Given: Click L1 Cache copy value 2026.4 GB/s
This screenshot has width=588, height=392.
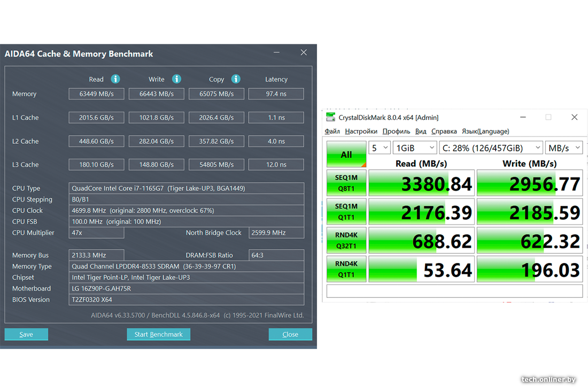Looking at the screenshot, I should coord(216,118).
